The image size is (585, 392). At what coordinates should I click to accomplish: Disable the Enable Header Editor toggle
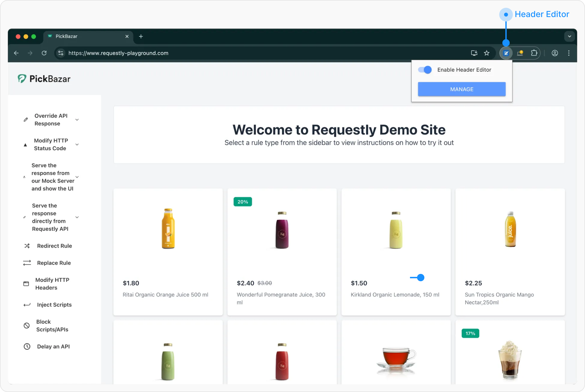[425, 70]
